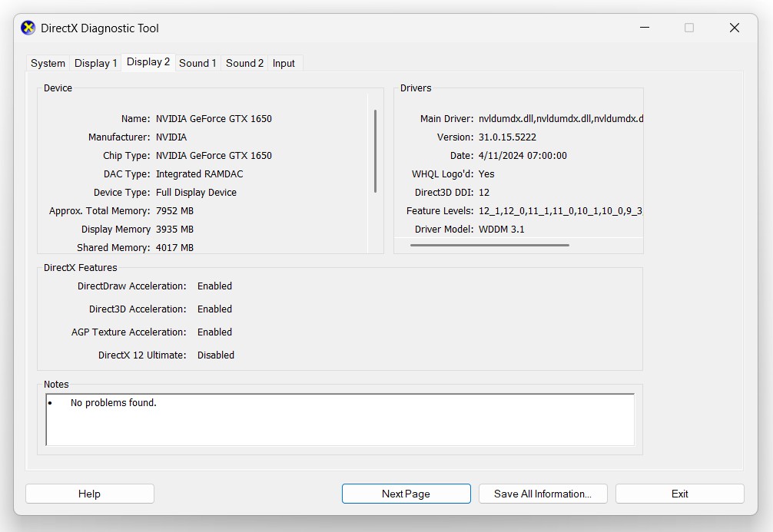Go to the Sound 1 tab
773x532 pixels.
pyautogui.click(x=197, y=64)
